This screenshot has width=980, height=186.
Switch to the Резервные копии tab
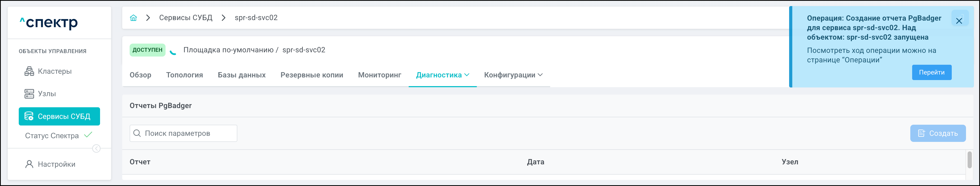click(x=312, y=75)
